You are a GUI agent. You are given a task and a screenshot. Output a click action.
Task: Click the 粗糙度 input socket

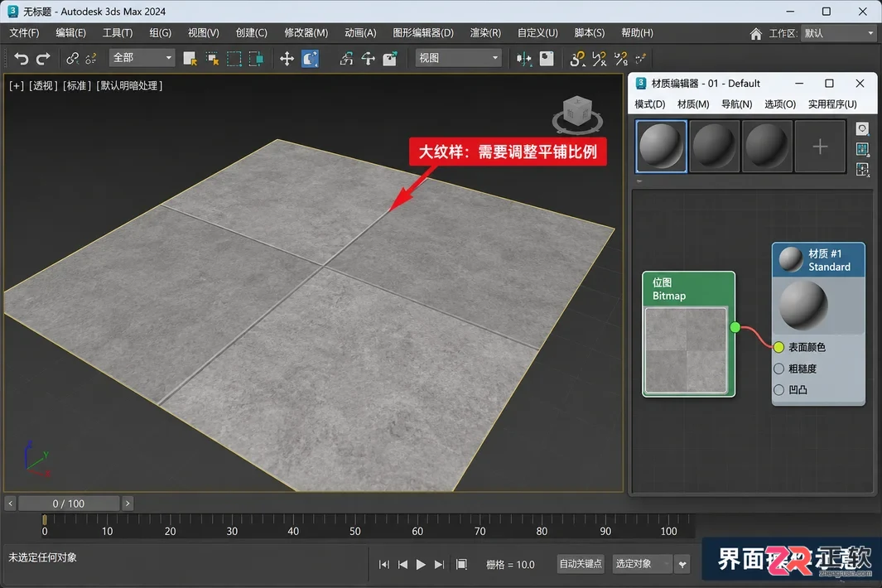click(x=778, y=369)
